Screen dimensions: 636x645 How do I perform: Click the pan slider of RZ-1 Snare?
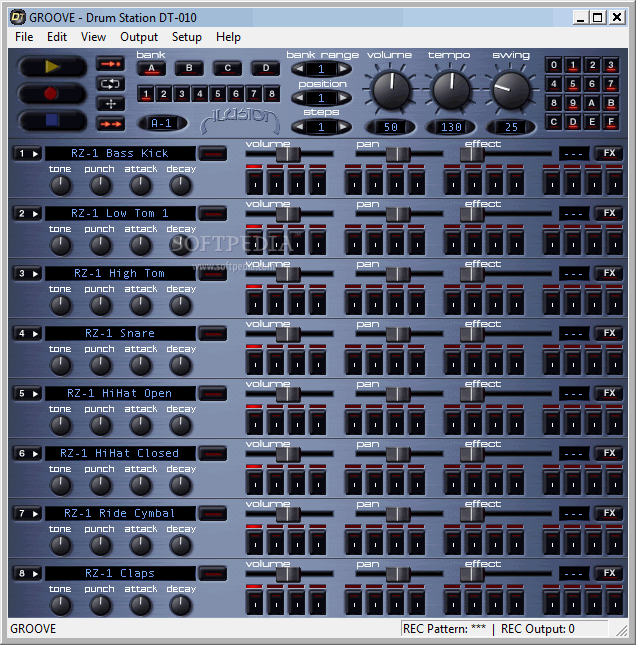398,334
